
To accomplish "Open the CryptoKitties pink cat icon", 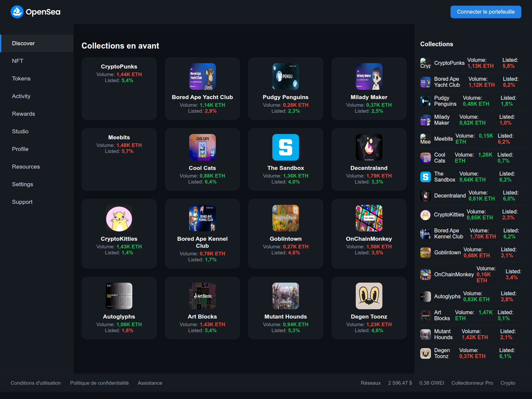I will tap(119, 218).
